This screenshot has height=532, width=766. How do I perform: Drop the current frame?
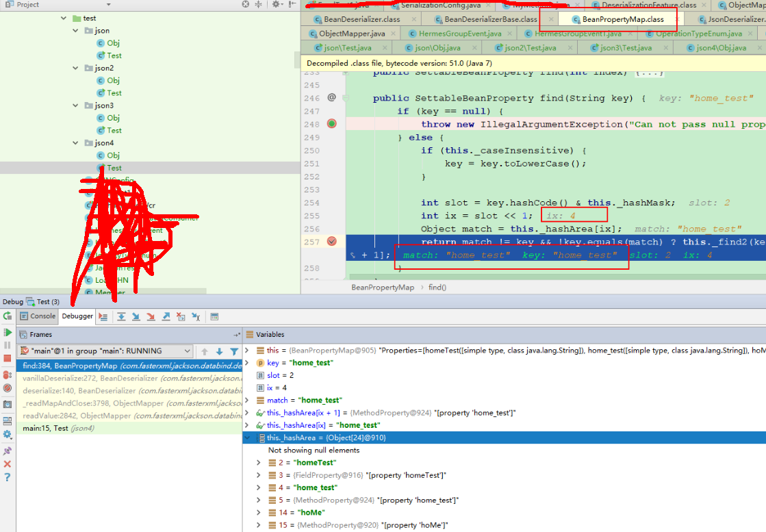pyautogui.click(x=181, y=316)
